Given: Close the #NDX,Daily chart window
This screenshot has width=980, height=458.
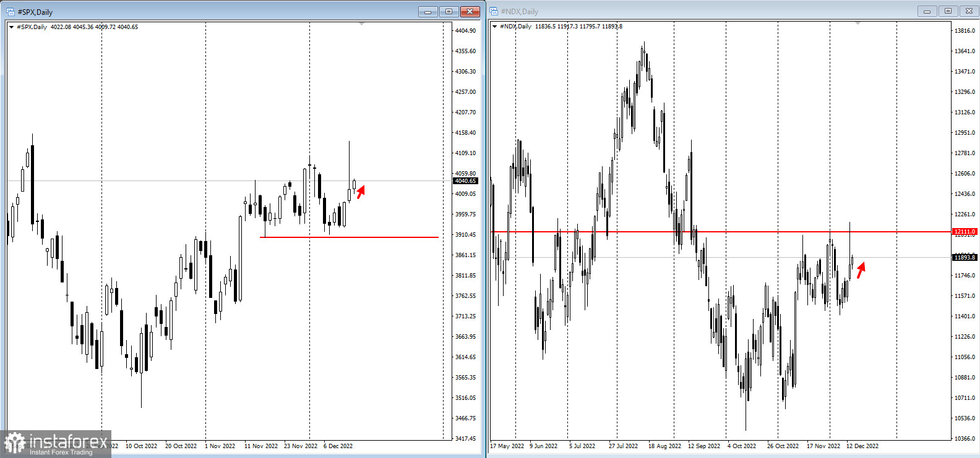Looking at the screenshot, I should pyautogui.click(x=969, y=11).
